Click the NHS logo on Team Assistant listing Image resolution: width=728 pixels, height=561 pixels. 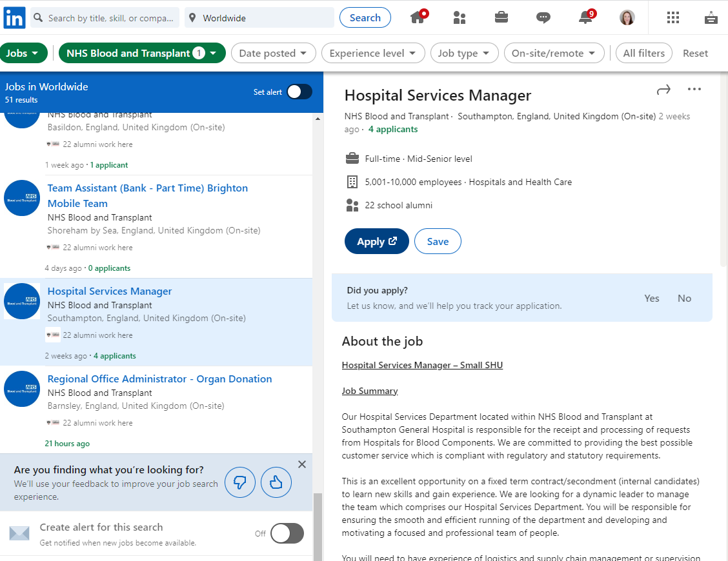[x=22, y=198]
